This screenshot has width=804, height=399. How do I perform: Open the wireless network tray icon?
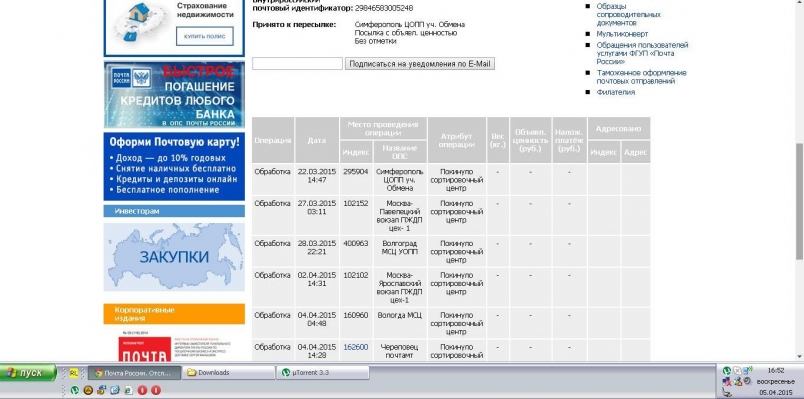click(x=748, y=371)
